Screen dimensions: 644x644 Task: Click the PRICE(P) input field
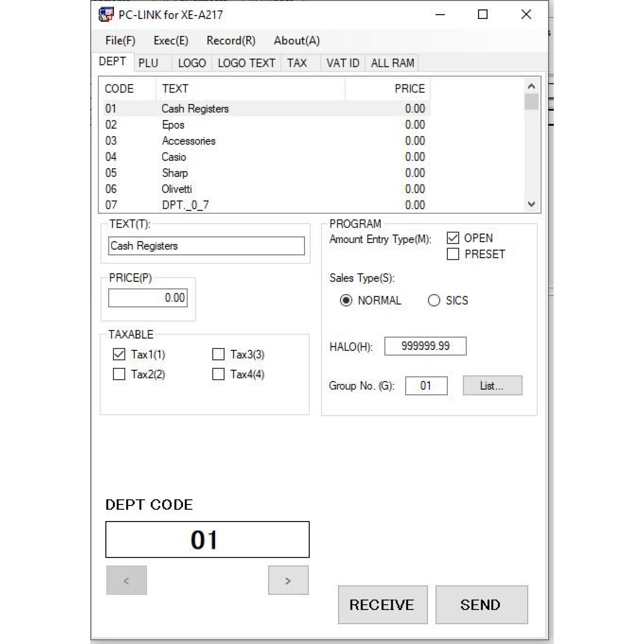(x=148, y=298)
